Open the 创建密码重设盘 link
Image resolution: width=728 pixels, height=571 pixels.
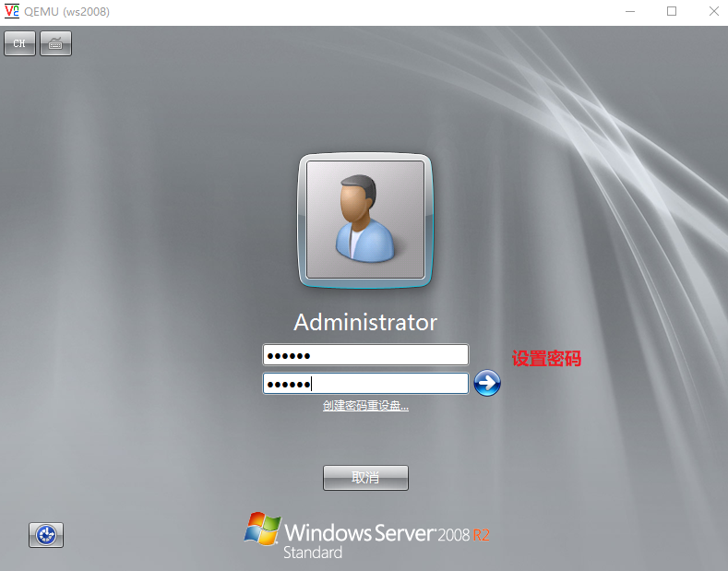365,406
